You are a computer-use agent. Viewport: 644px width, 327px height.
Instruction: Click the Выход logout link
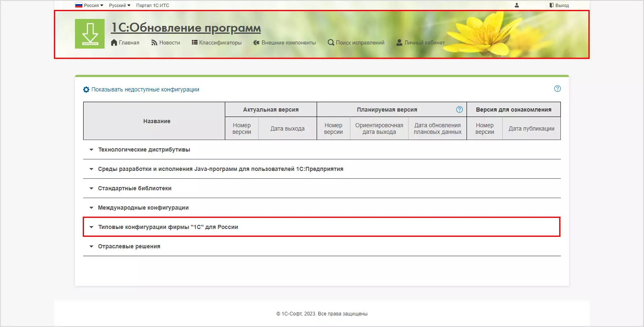pos(559,5)
